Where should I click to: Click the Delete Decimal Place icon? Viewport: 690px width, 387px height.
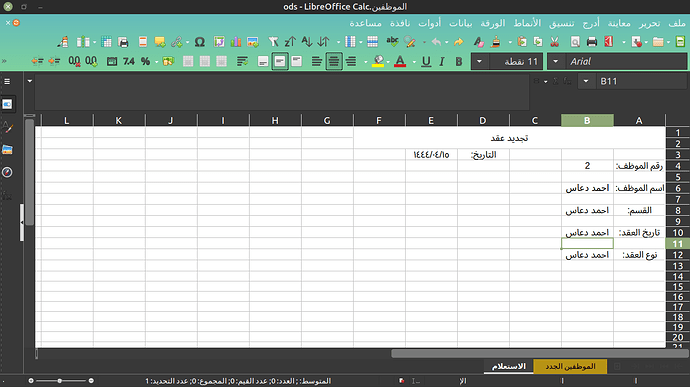pos(74,61)
